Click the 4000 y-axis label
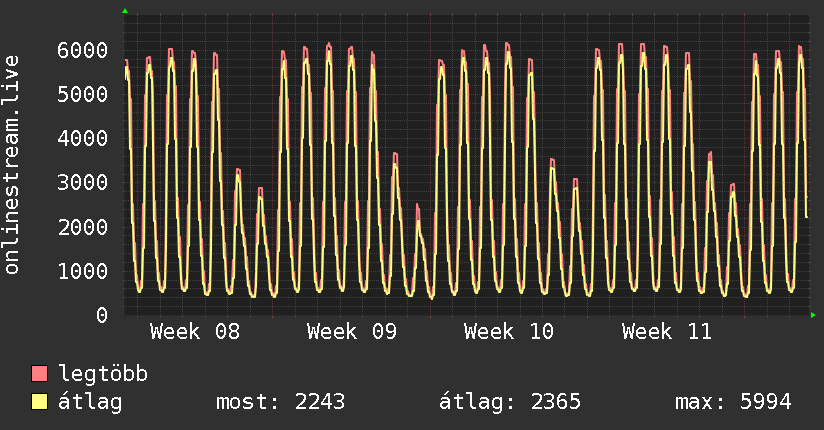The width and height of the screenshot is (824, 430). point(83,139)
